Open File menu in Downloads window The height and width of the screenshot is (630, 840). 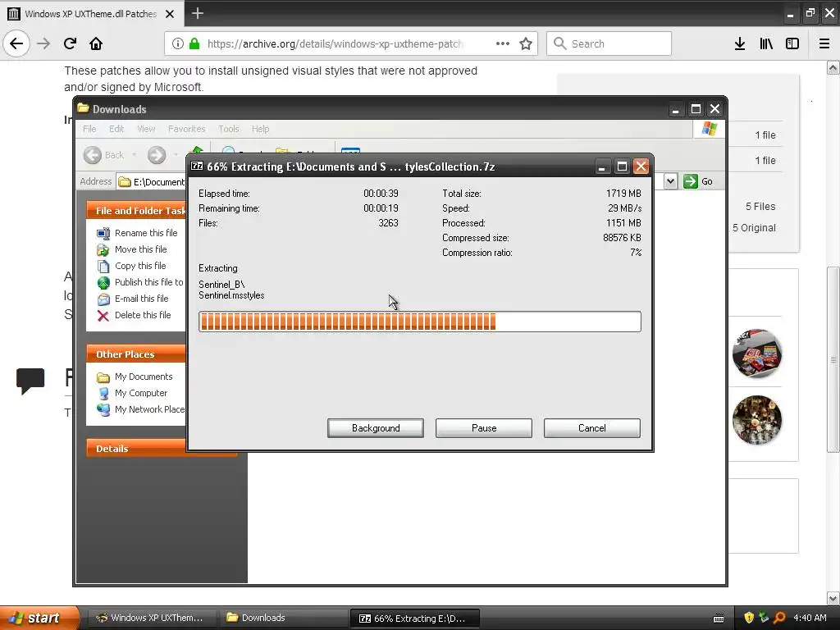tap(89, 129)
